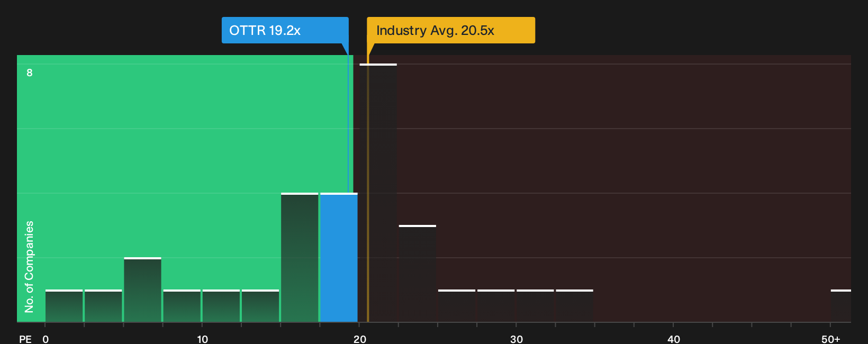868x344 pixels.
Task: Click the 'PE' axis label
Action: [25, 339]
